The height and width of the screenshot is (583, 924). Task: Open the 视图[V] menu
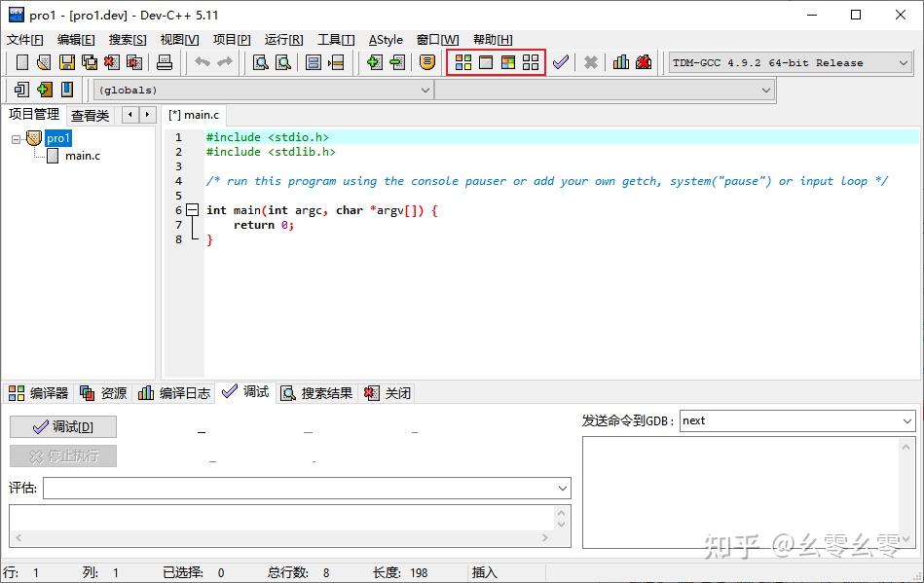[x=179, y=40]
